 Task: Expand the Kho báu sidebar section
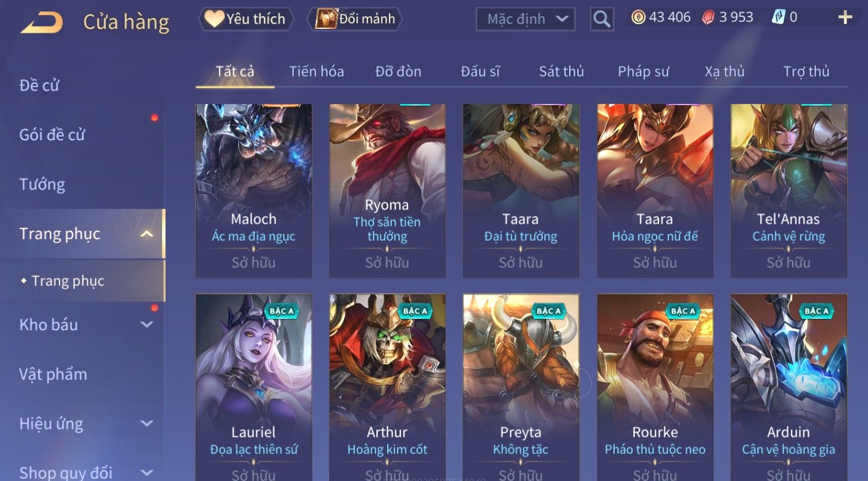click(x=147, y=325)
